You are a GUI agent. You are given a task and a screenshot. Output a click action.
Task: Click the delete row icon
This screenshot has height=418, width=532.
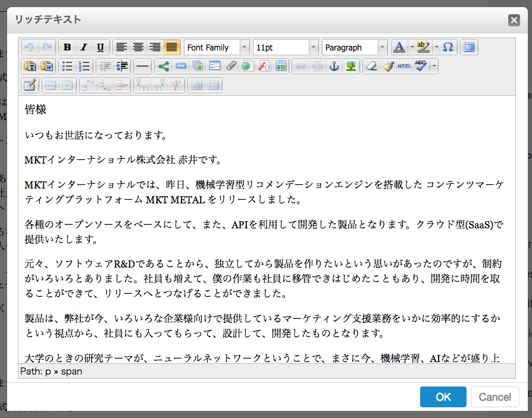tap(121, 85)
